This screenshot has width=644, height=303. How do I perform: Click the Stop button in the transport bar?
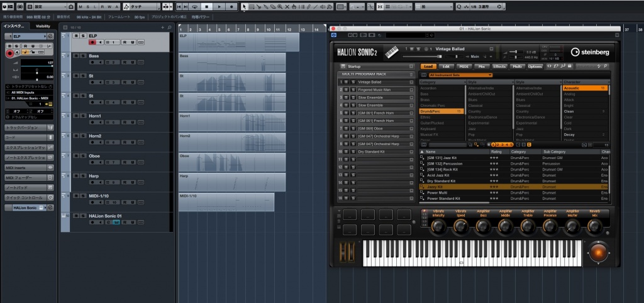pos(207,6)
